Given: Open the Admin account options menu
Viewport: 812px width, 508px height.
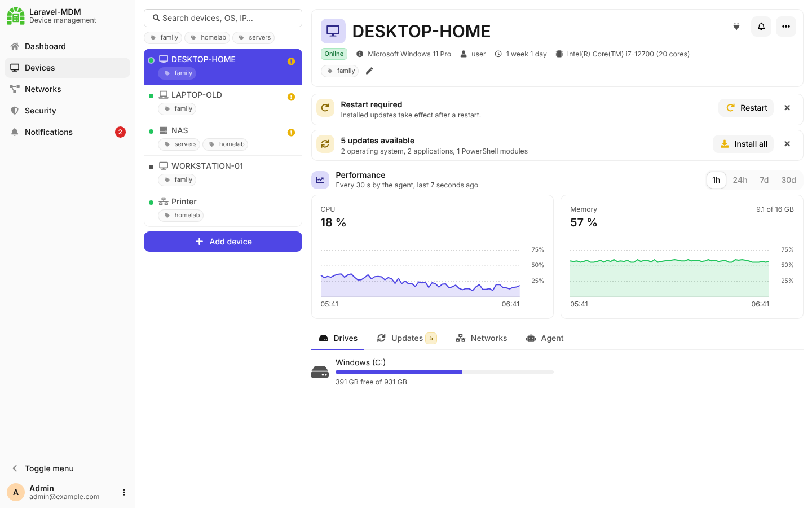Looking at the screenshot, I should click(x=124, y=492).
